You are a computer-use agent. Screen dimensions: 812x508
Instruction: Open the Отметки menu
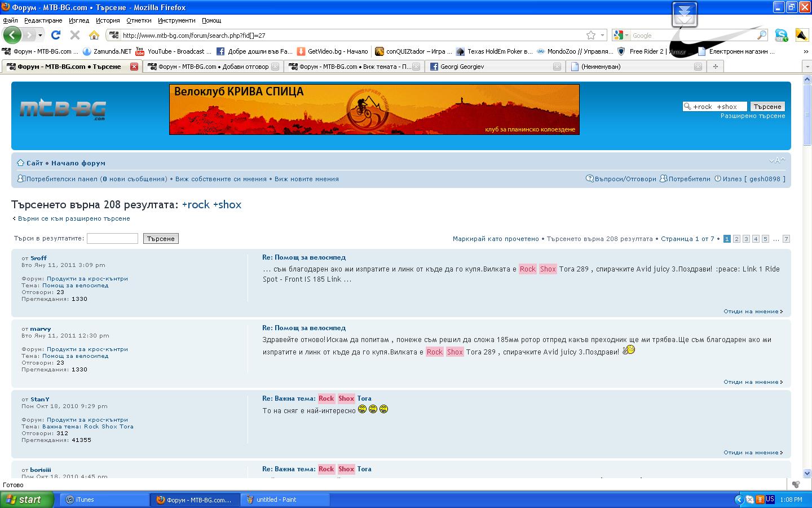139,20
